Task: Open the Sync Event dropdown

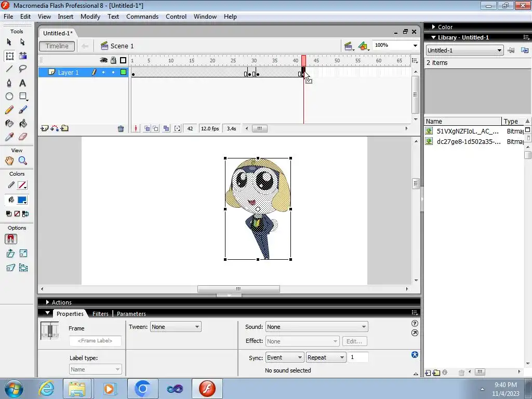Action: 284,357
